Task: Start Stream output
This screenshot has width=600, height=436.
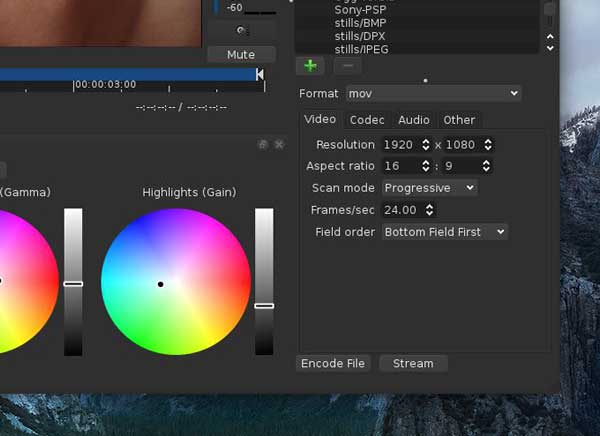Action: point(413,363)
